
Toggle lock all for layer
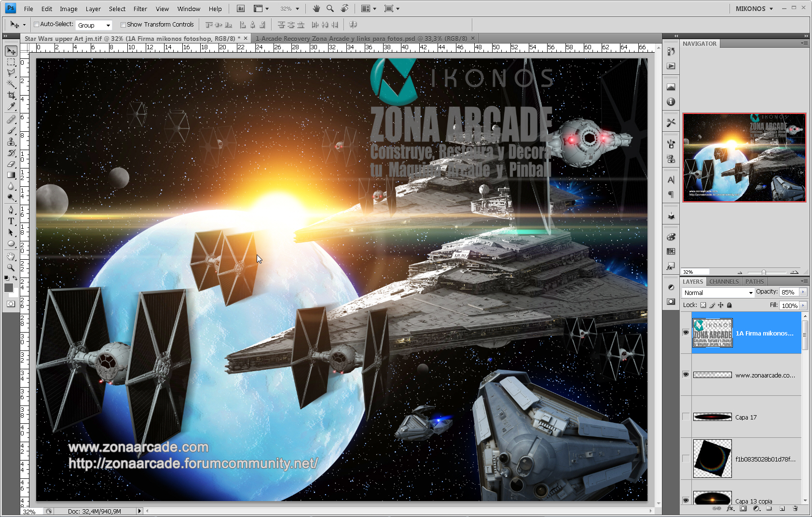click(x=729, y=305)
